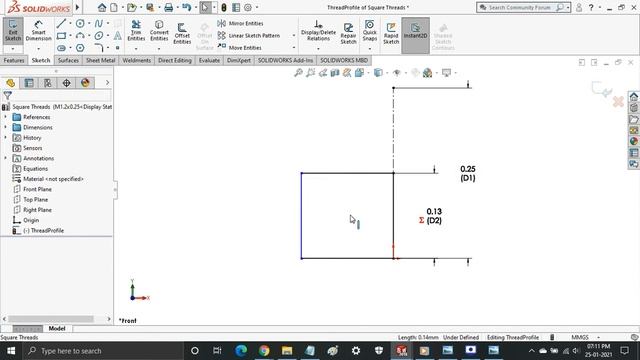Viewport: 640px width, 360px height.
Task: Open the MMGS units menu in status bar
Action: point(585,338)
